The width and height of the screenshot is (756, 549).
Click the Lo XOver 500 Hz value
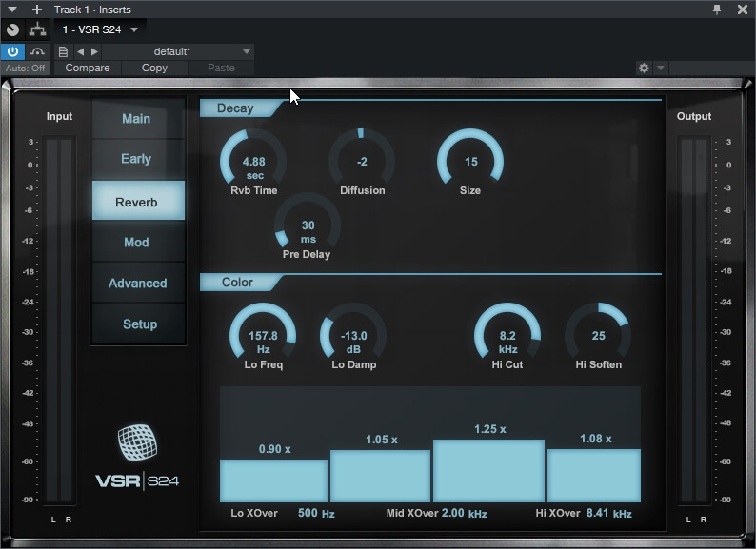point(316,513)
